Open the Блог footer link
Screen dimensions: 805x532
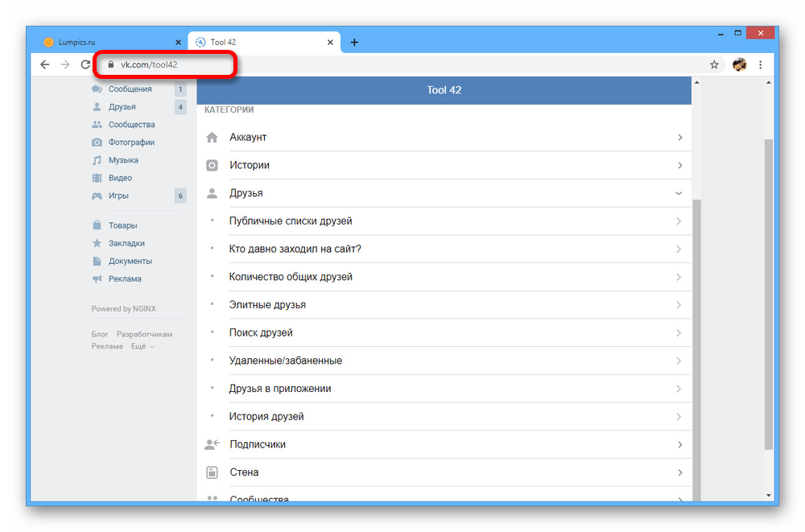[100, 334]
